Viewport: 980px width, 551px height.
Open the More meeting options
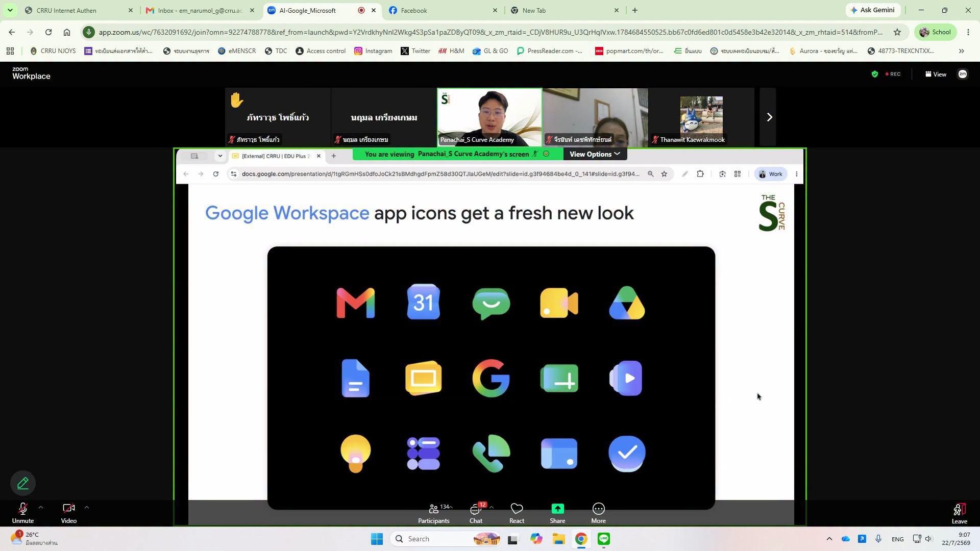click(598, 513)
